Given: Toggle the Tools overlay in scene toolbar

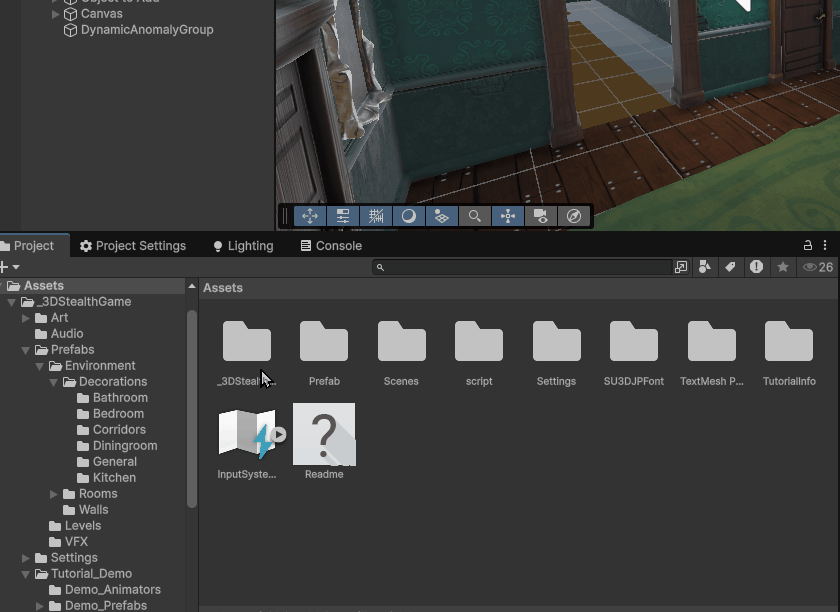Looking at the screenshot, I should (310, 216).
